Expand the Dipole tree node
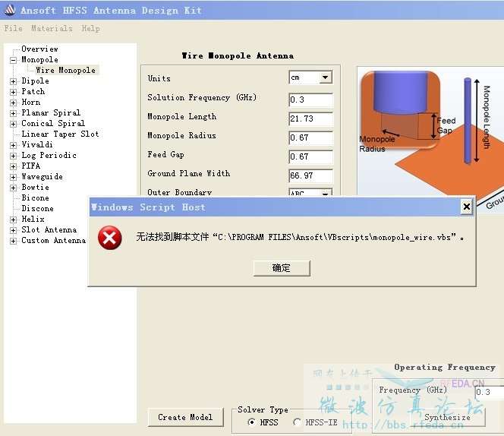Screen dimensions: 504x436 point(13,81)
